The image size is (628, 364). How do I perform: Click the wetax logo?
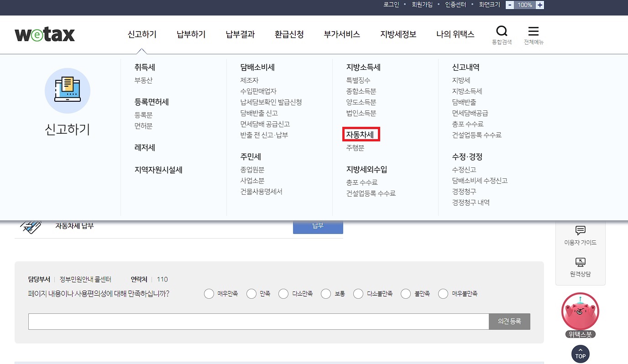click(44, 34)
